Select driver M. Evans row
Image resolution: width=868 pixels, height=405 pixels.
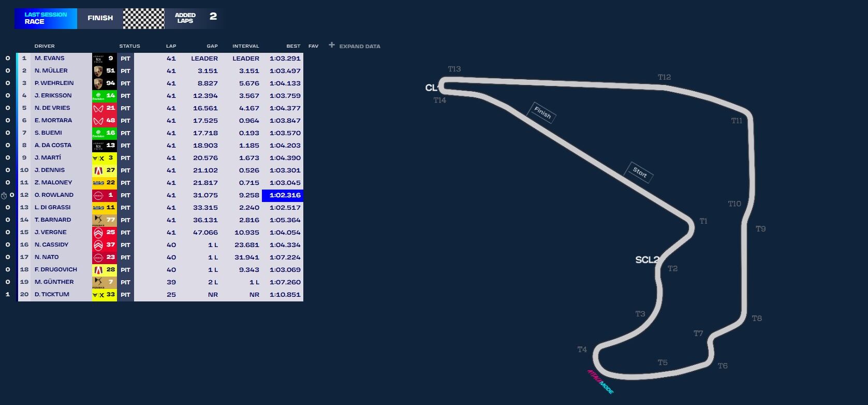click(x=160, y=59)
